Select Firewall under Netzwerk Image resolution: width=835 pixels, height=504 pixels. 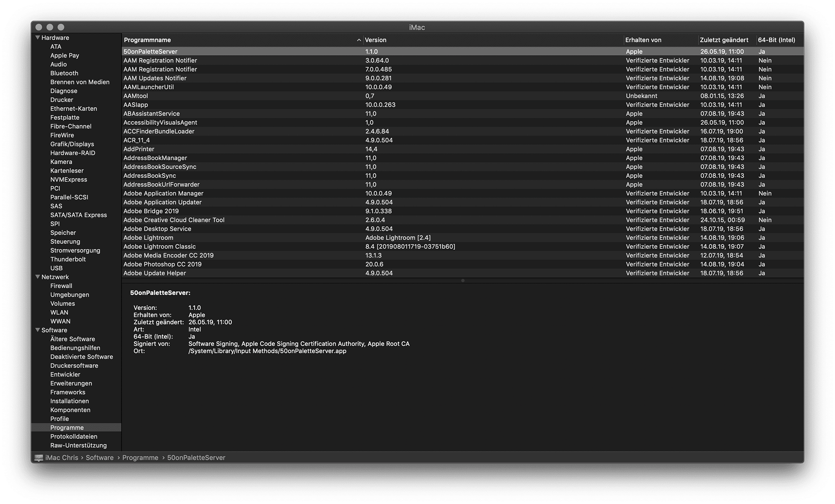[x=61, y=286]
